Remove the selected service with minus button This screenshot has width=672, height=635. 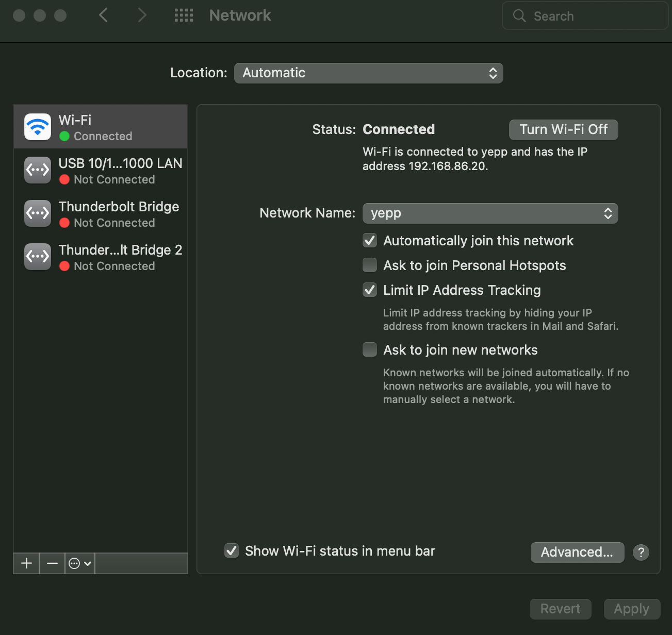52,563
